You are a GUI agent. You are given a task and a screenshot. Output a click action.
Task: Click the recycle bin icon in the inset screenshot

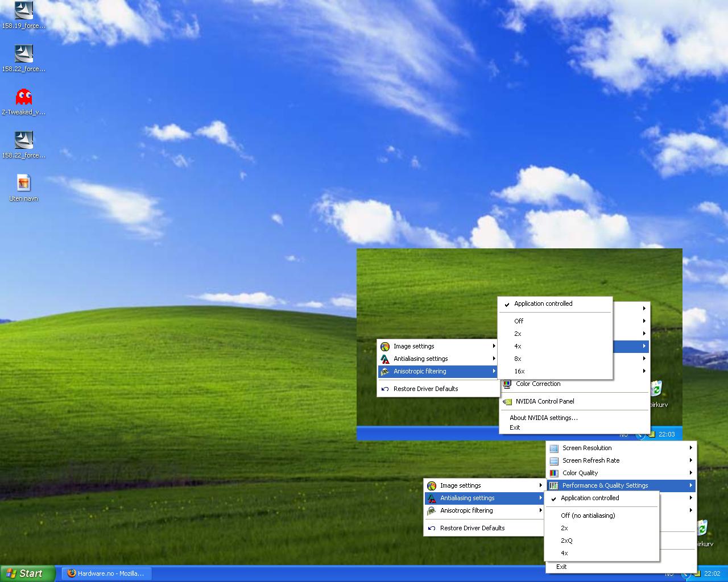coord(657,389)
